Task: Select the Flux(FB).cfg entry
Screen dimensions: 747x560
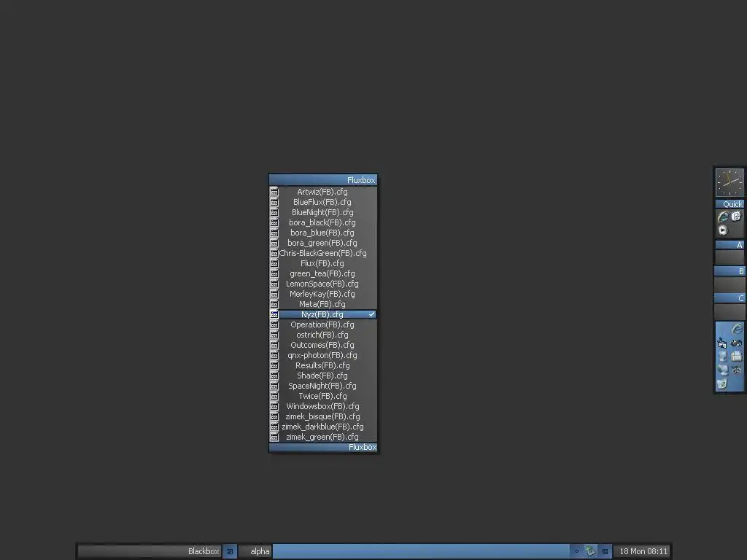Action: pyautogui.click(x=322, y=263)
